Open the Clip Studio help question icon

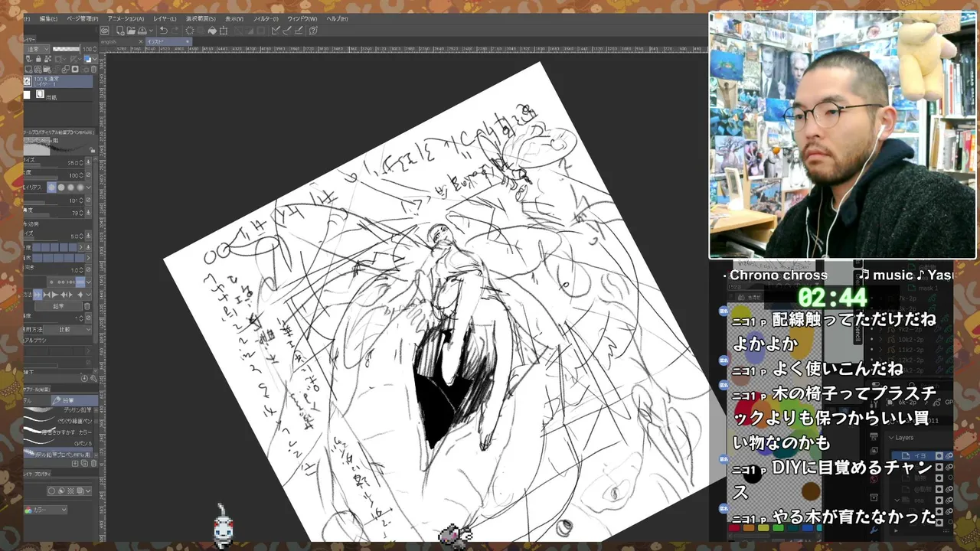tap(313, 31)
